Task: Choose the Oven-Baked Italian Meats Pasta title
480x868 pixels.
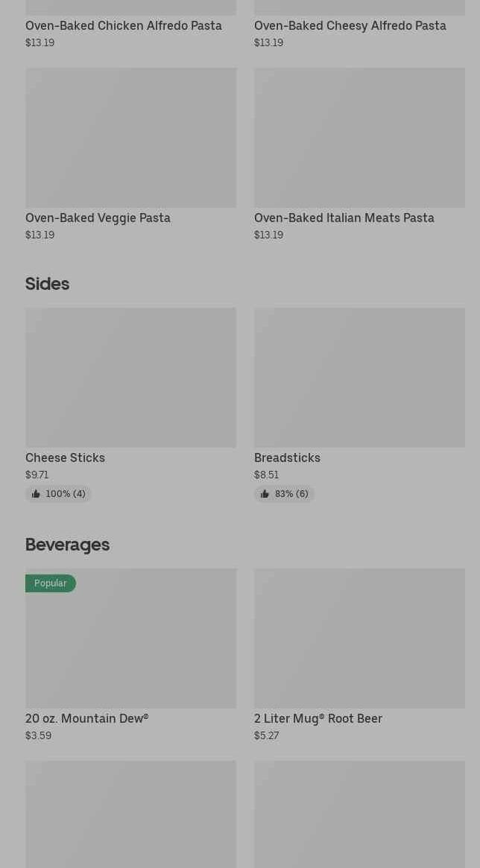Action: (344, 218)
